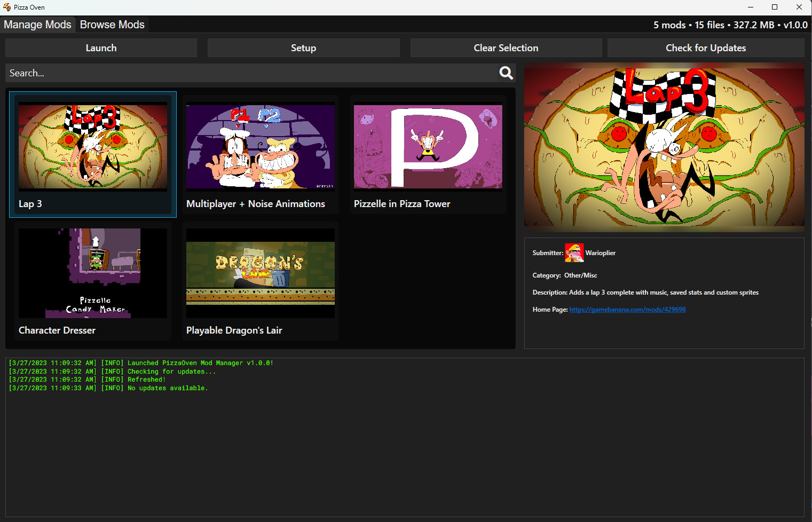Open the gamebanana home page link
The height and width of the screenshot is (522, 812).
pos(627,310)
